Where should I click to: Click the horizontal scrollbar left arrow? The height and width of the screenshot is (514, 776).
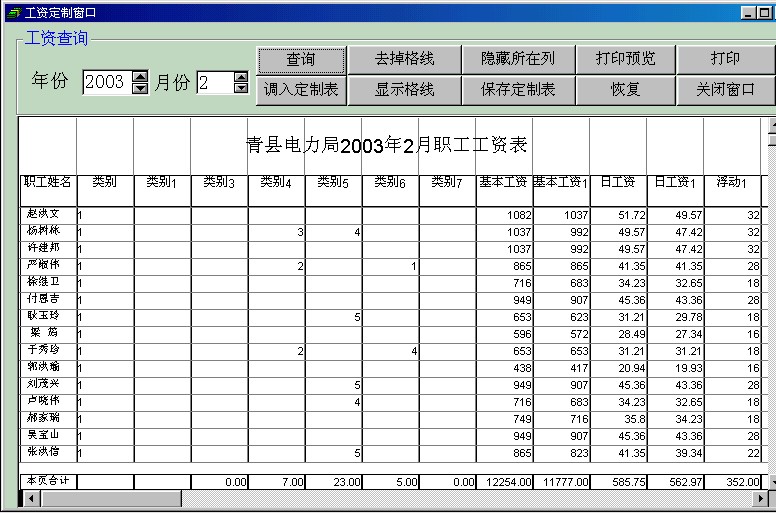pyautogui.click(x=26, y=498)
